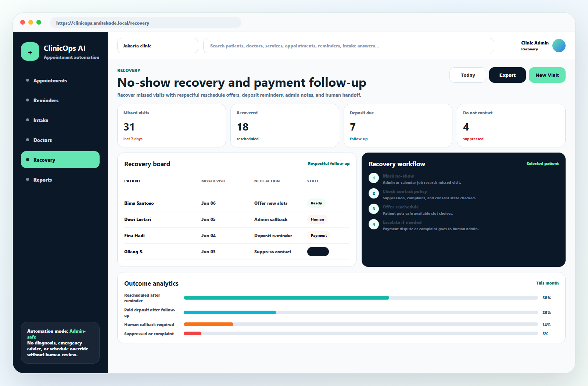This screenshot has height=386, width=588.
Task: Open the Jakarta clinic selector
Action: [x=158, y=46]
